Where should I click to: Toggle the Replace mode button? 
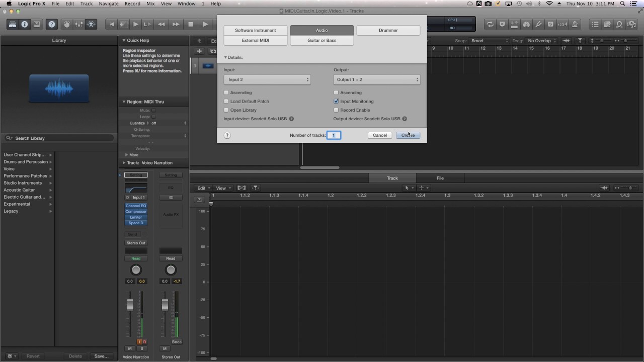502,24
